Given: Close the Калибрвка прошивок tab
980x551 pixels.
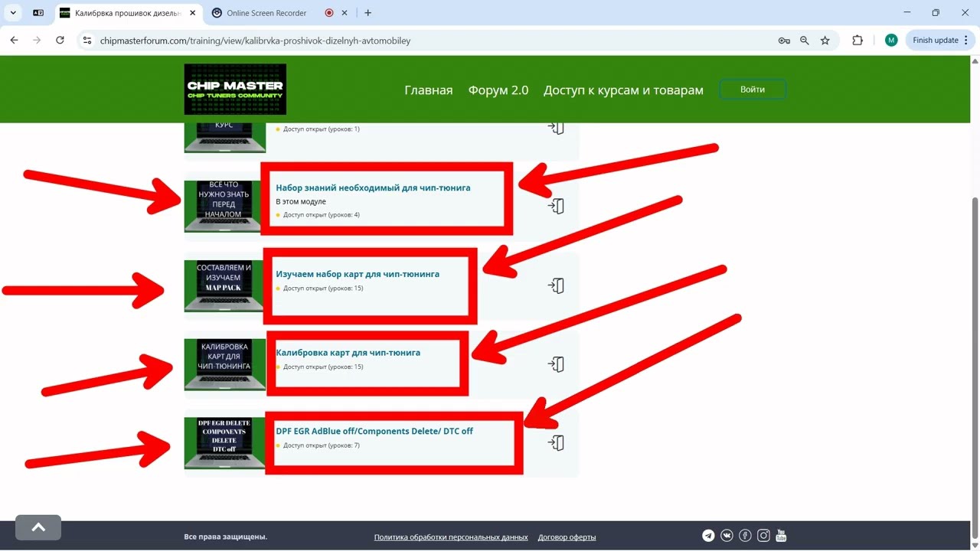Looking at the screenshot, I should (191, 13).
